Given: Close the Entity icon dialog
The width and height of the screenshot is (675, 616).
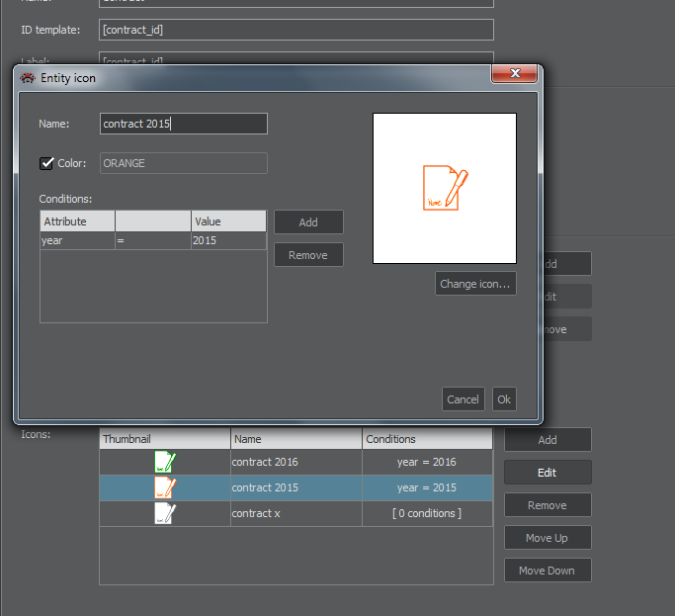Looking at the screenshot, I should click(x=514, y=74).
